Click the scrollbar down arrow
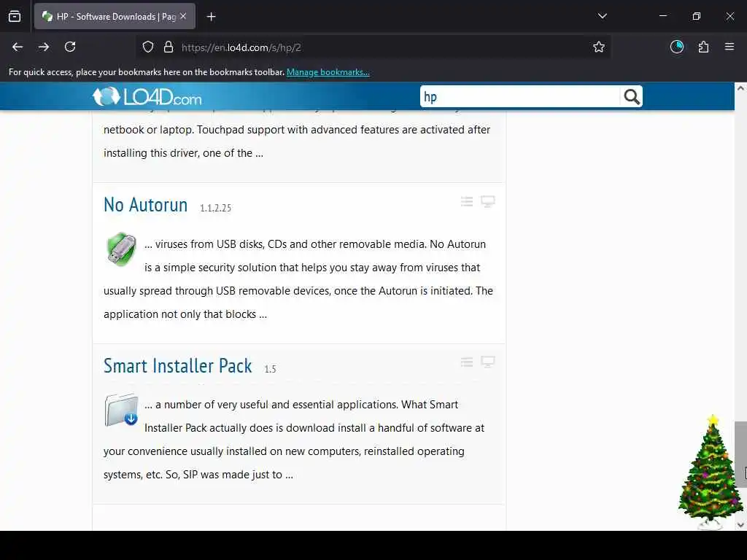Image resolution: width=747 pixels, height=560 pixels. coord(740,525)
